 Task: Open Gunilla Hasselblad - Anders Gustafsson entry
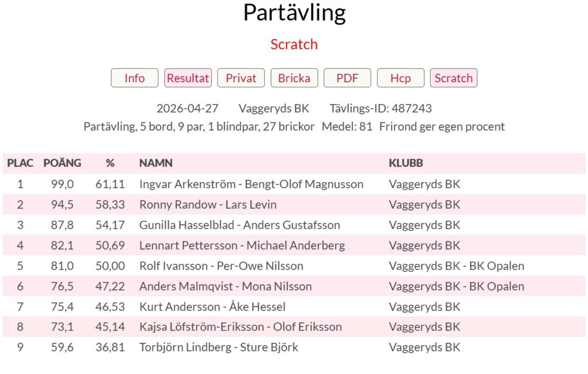pos(239,225)
